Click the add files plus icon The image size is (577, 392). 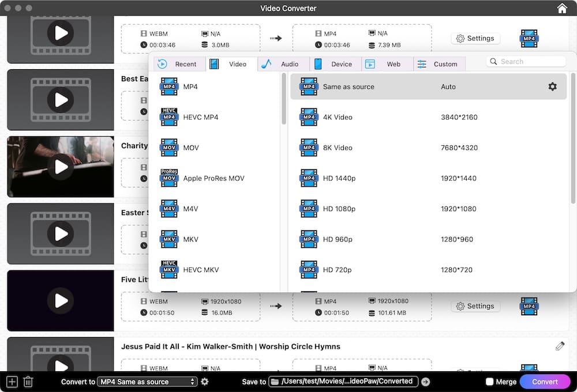tap(11, 381)
